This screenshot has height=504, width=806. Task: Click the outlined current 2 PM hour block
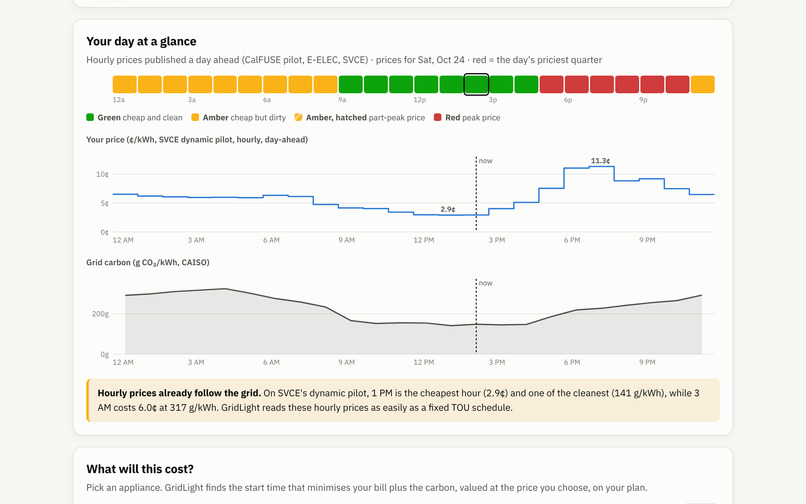(477, 84)
